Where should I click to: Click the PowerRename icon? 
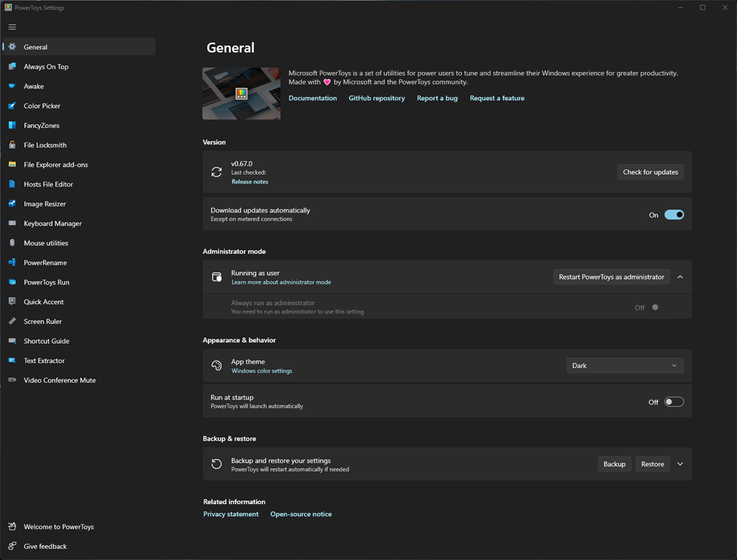(x=12, y=262)
